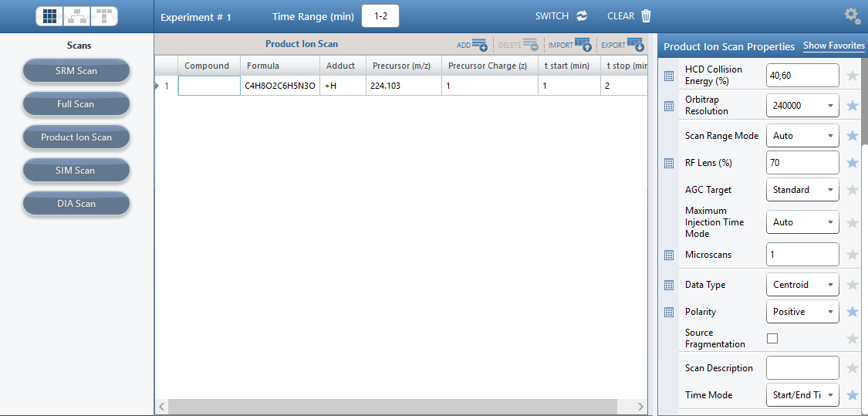Open Orbitrap Resolution dropdown
The height and width of the screenshot is (416, 868).
pyautogui.click(x=802, y=106)
